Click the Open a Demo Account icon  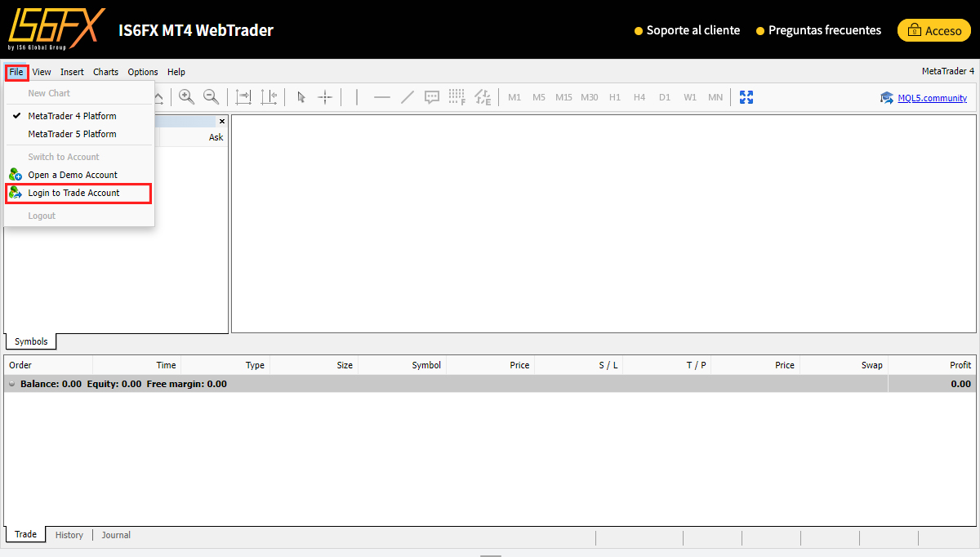16,175
